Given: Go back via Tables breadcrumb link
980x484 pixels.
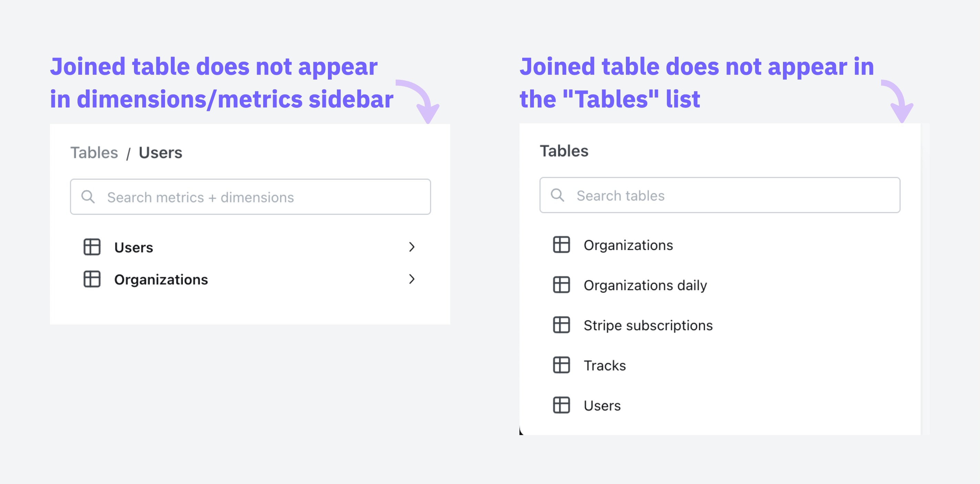Looking at the screenshot, I should (94, 153).
